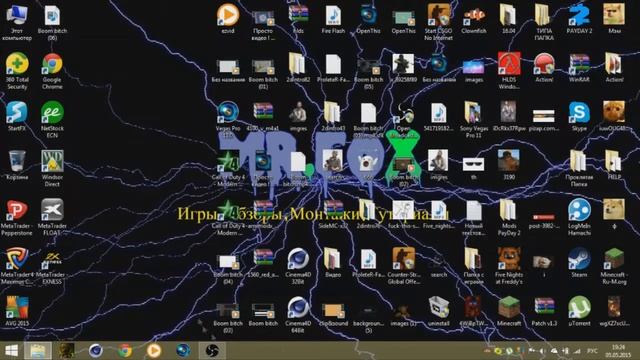This screenshot has width=640, height=360.
Task: Select the Fire Flash audio file
Action: tap(333, 19)
